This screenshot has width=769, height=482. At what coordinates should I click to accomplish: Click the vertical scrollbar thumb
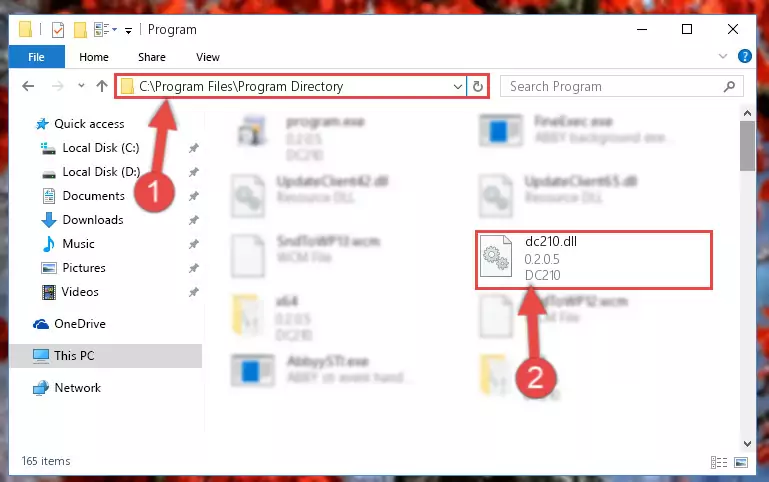[747, 146]
